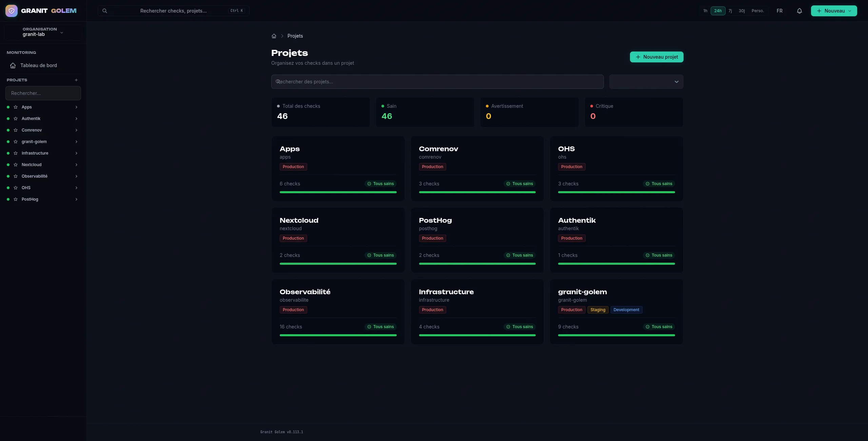Screen dimensions: 868x441
Task: Click the top search magnifier icon
Action: click(105, 11)
